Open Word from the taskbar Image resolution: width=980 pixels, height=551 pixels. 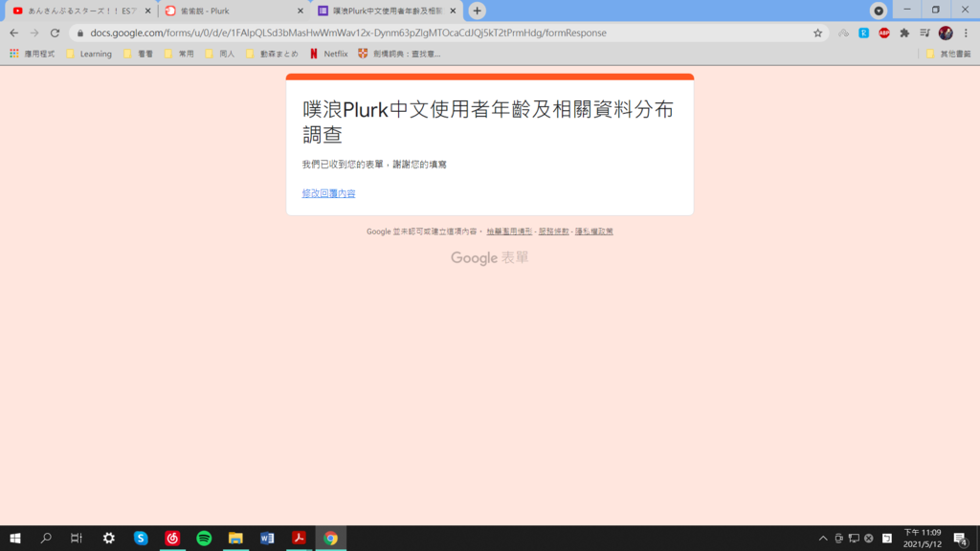coord(268,538)
